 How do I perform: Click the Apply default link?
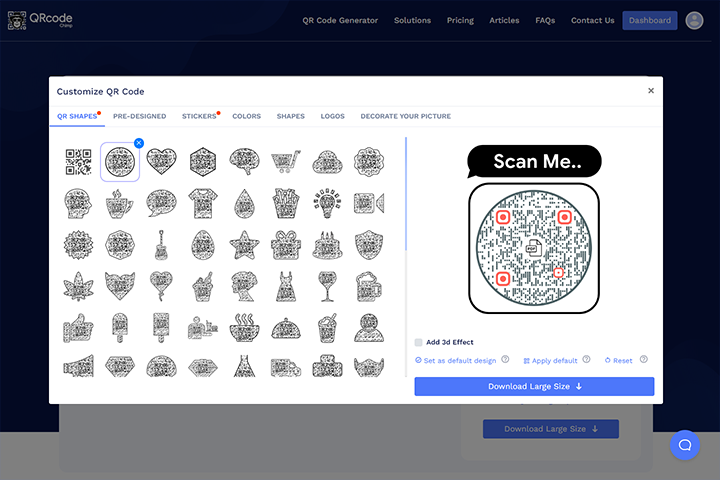coord(550,361)
